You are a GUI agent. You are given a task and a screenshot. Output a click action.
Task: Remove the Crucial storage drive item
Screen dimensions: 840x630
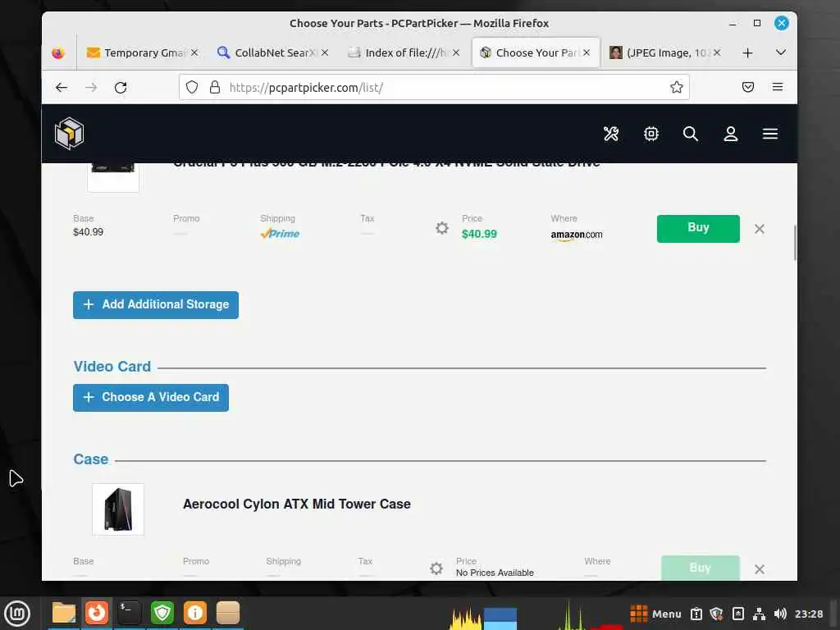tap(759, 229)
